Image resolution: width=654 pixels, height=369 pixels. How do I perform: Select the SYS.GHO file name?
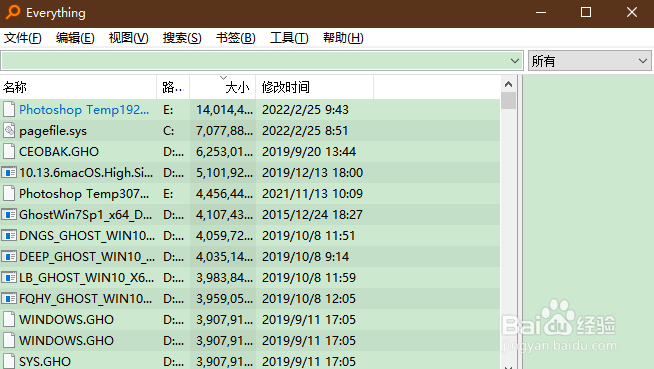[x=45, y=361]
